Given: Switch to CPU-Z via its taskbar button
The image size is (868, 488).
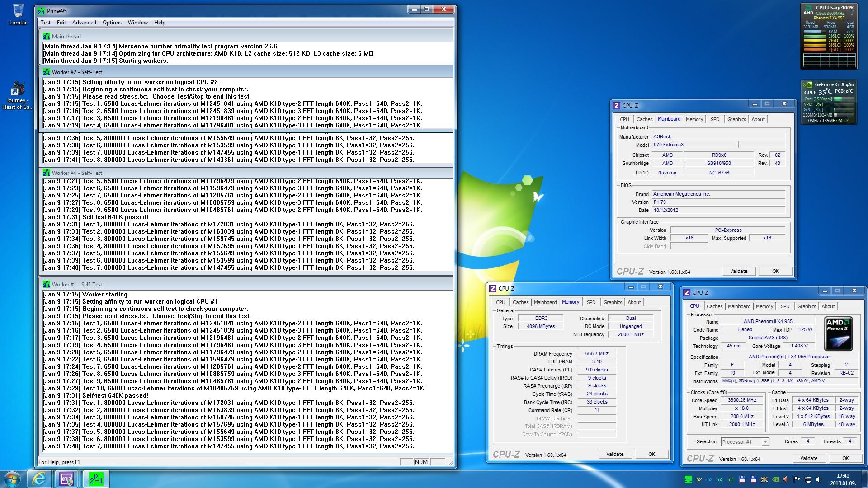Looking at the screenshot, I should pyautogui.click(x=67, y=479).
